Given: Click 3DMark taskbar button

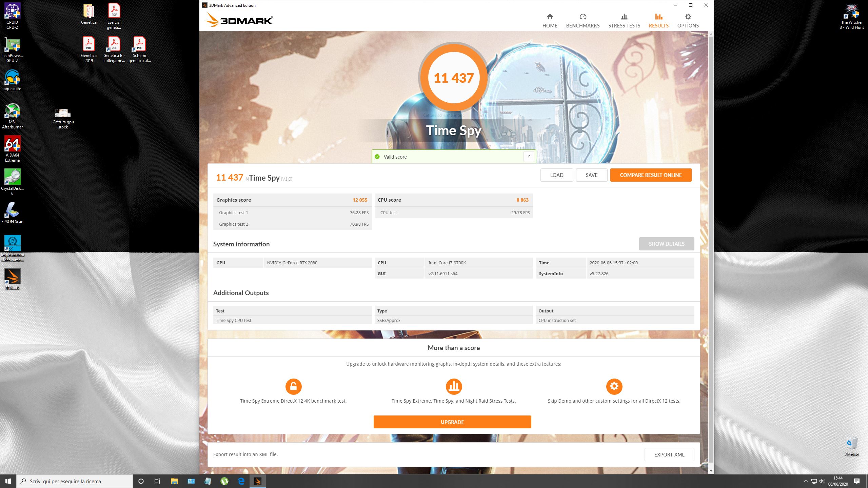Looking at the screenshot, I should coord(258,481).
